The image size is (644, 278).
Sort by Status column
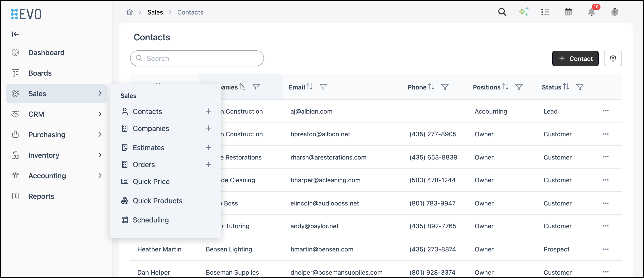click(x=566, y=87)
